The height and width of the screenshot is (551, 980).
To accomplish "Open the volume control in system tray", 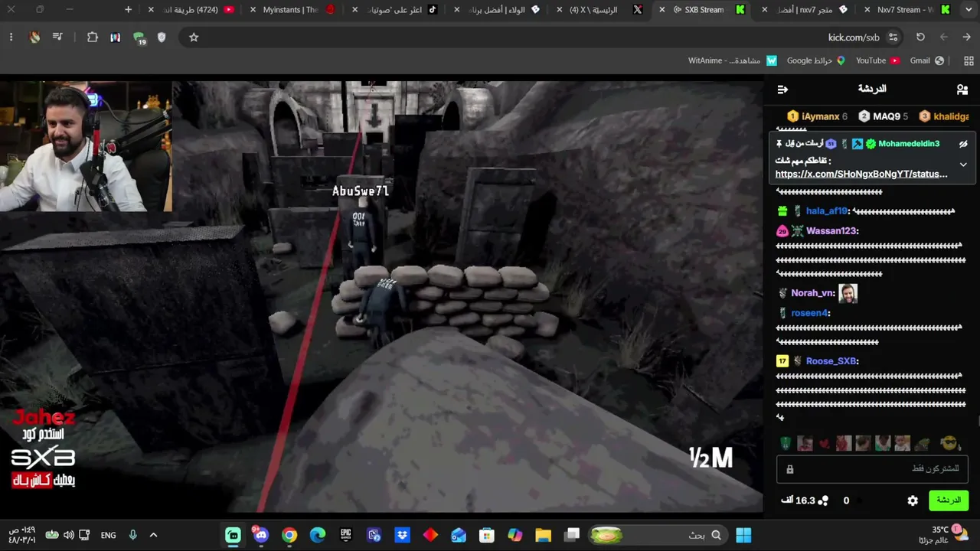I will click(69, 536).
